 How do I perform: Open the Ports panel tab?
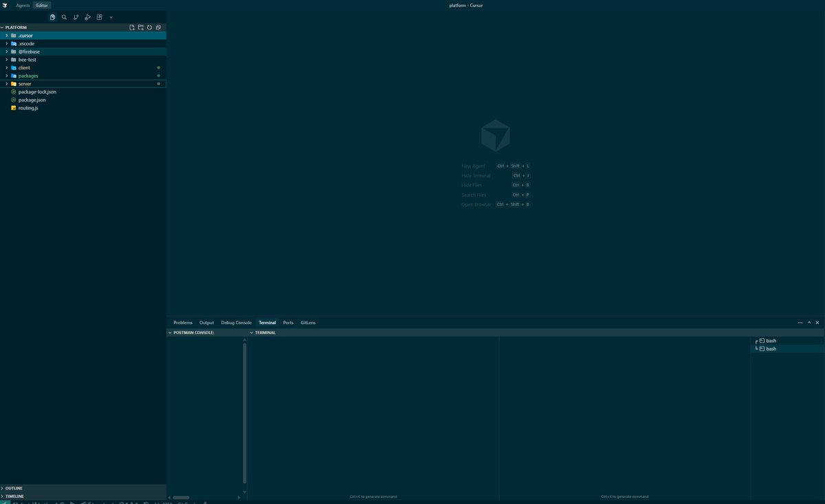tap(288, 322)
